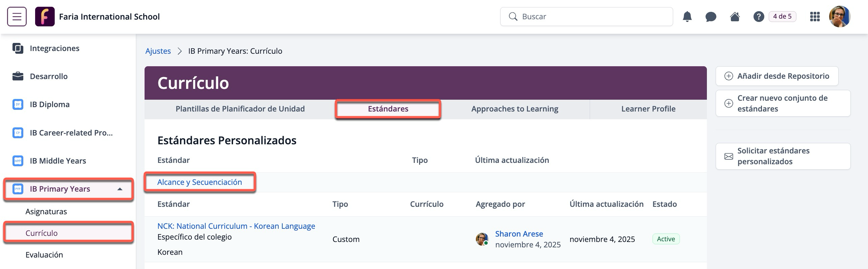
Task: Click the Estado column header
Action: [x=664, y=204]
